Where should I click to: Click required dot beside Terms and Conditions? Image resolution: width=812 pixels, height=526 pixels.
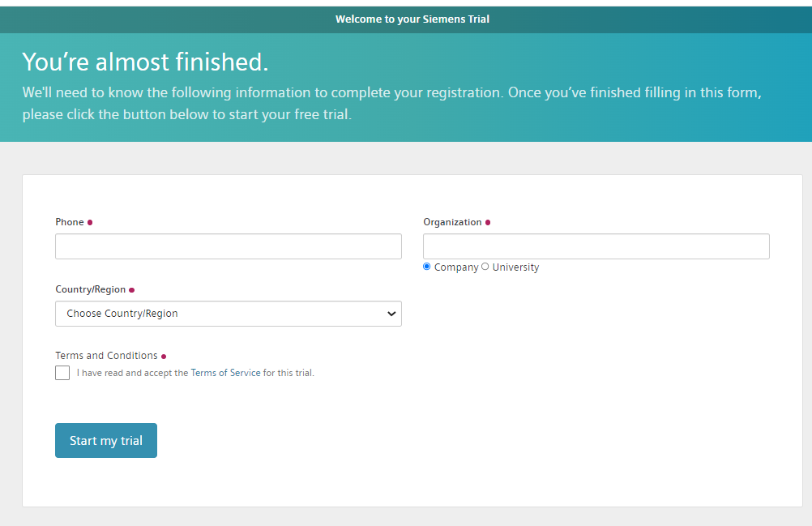point(164,356)
